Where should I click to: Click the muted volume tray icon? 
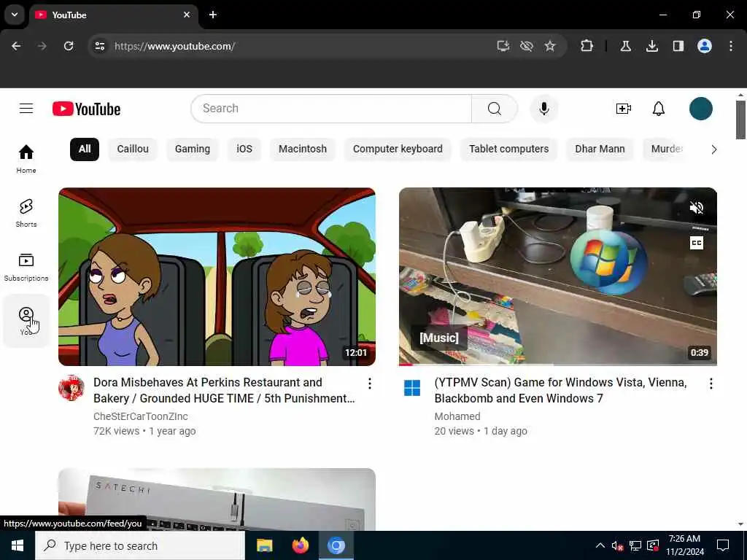pyautogui.click(x=617, y=545)
